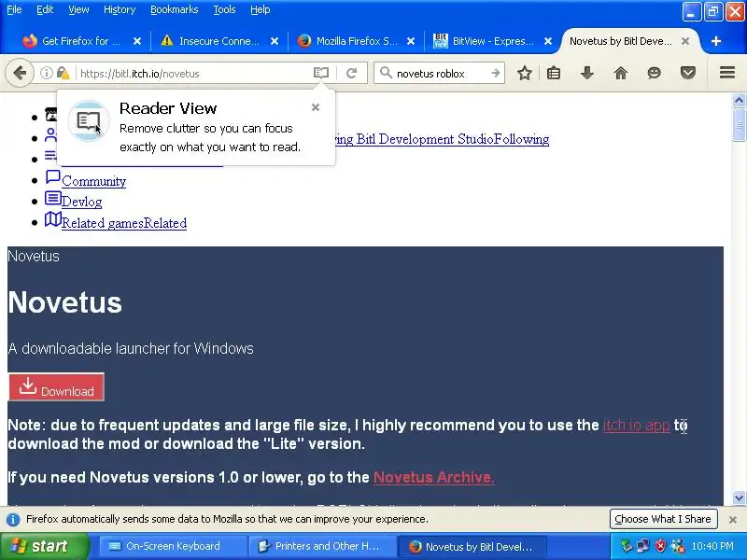Open the File menu
Image resolution: width=747 pixels, height=560 pixels.
[x=14, y=9]
